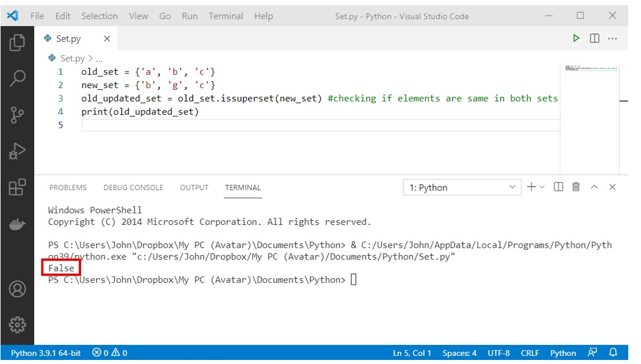Split the editor to the right
Viewport: 641px width, 364px height.
(x=595, y=38)
